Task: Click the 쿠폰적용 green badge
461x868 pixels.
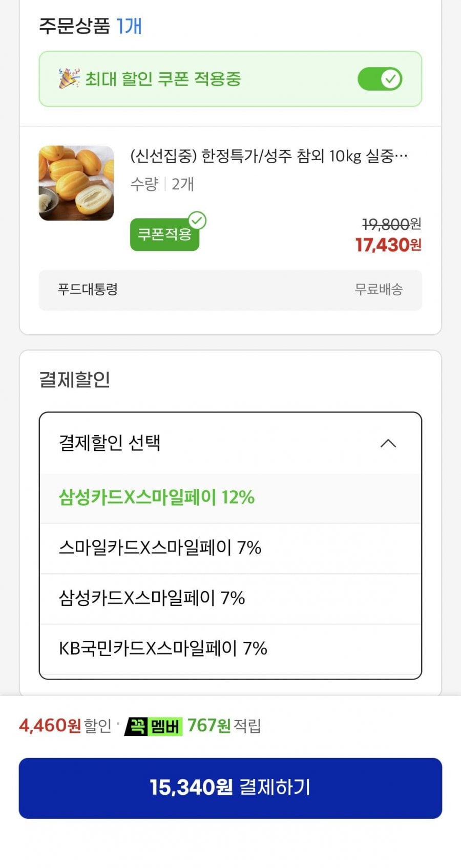Action: [164, 234]
